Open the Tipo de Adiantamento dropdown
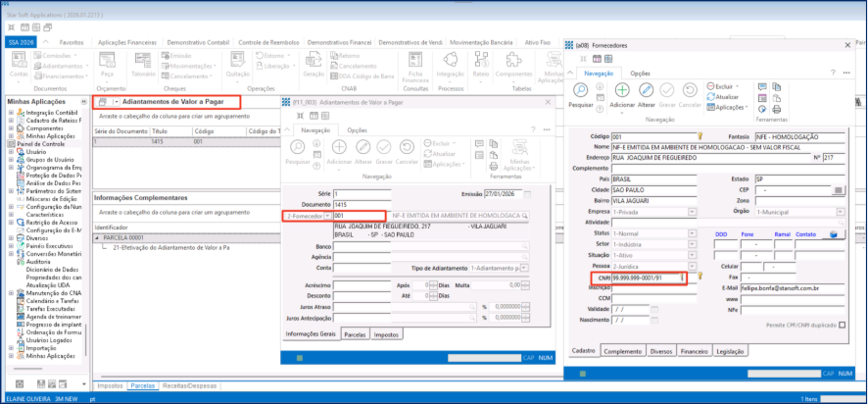The width and height of the screenshot is (868, 404). [x=526, y=267]
